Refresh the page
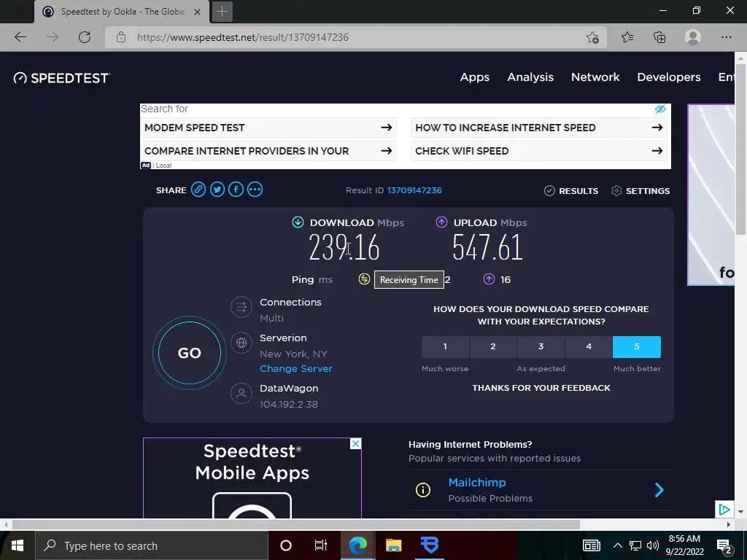 coord(85,37)
